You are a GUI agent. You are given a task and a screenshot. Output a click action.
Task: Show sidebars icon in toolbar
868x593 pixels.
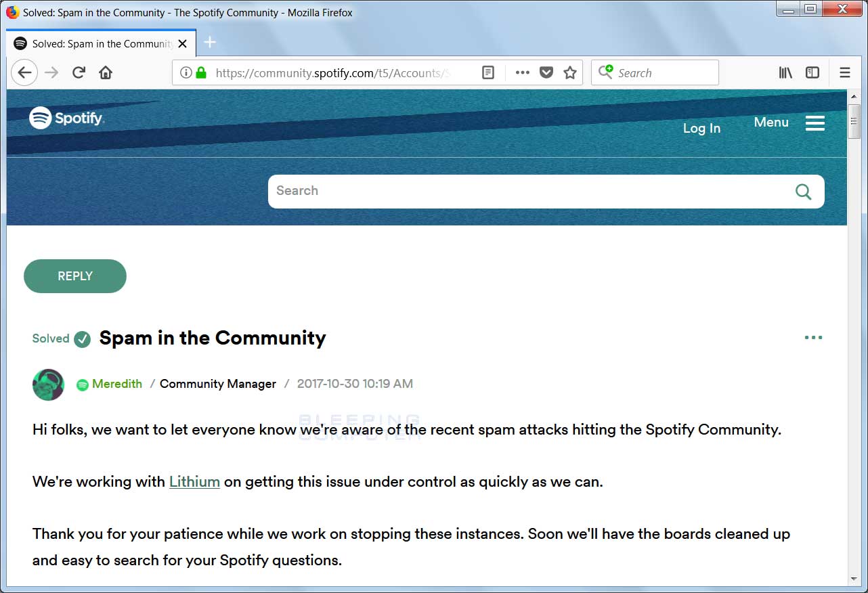[x=812, y=72]
